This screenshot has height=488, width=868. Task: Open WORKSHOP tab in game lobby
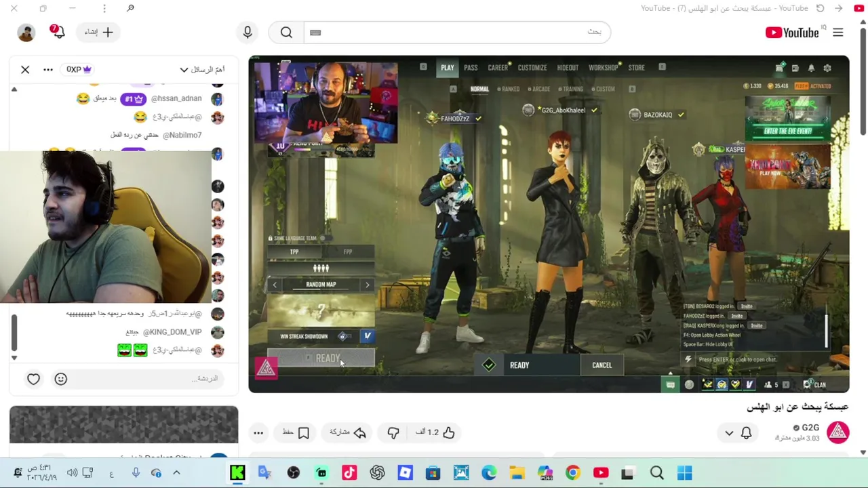pos(603,68)
